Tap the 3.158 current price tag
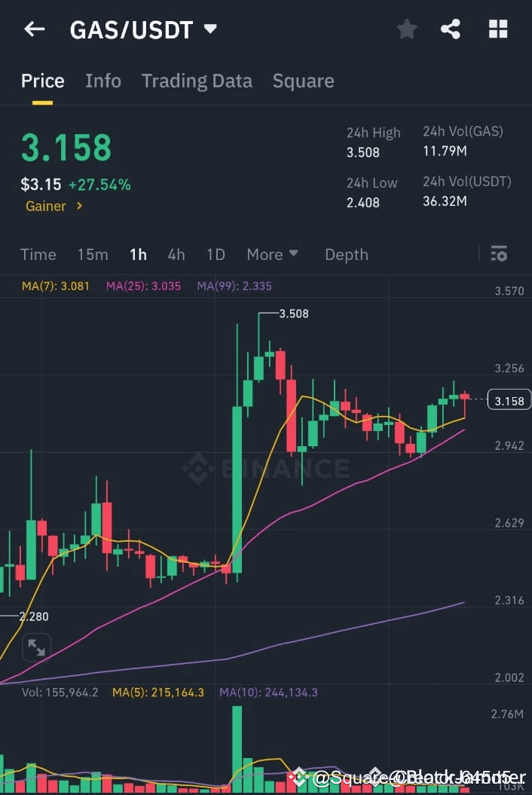532x795 pixels. (509, 400)
